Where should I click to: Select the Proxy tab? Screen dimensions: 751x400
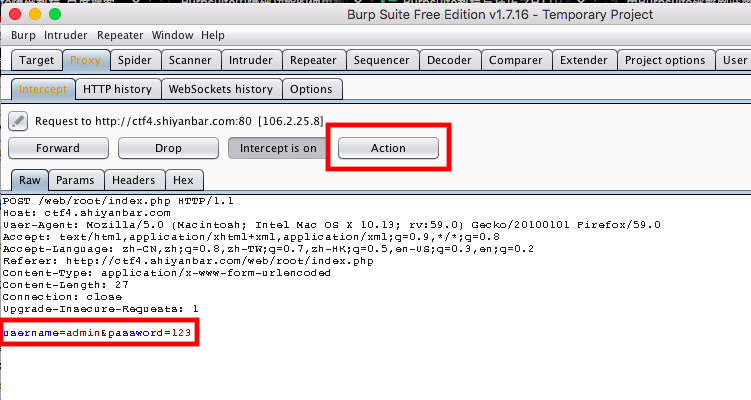tap(86, 60)
